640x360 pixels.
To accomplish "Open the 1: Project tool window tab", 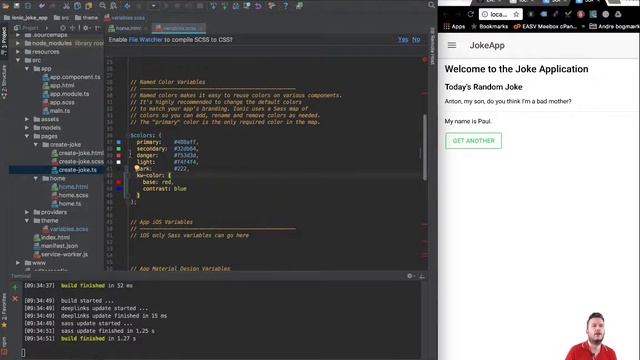I will point(4,42).
